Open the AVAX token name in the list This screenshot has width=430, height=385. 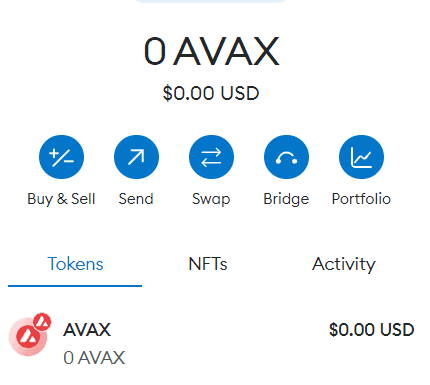coord(87,330)
